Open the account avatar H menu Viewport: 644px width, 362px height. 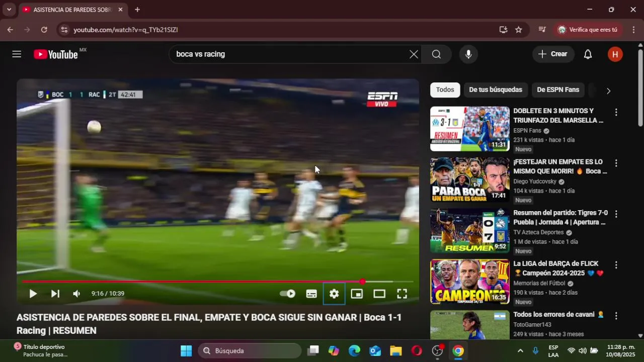click(615, 54)
